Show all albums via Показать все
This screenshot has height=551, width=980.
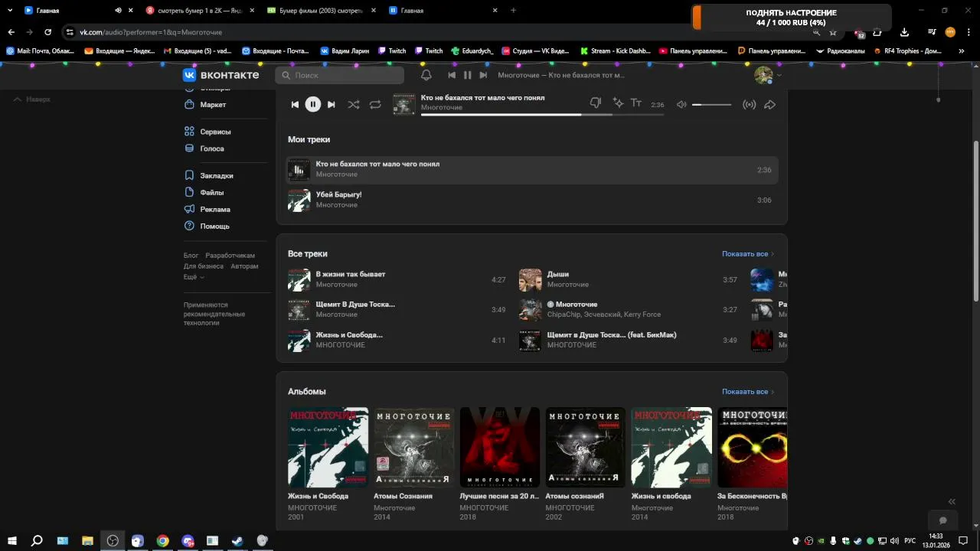point(748,392)
